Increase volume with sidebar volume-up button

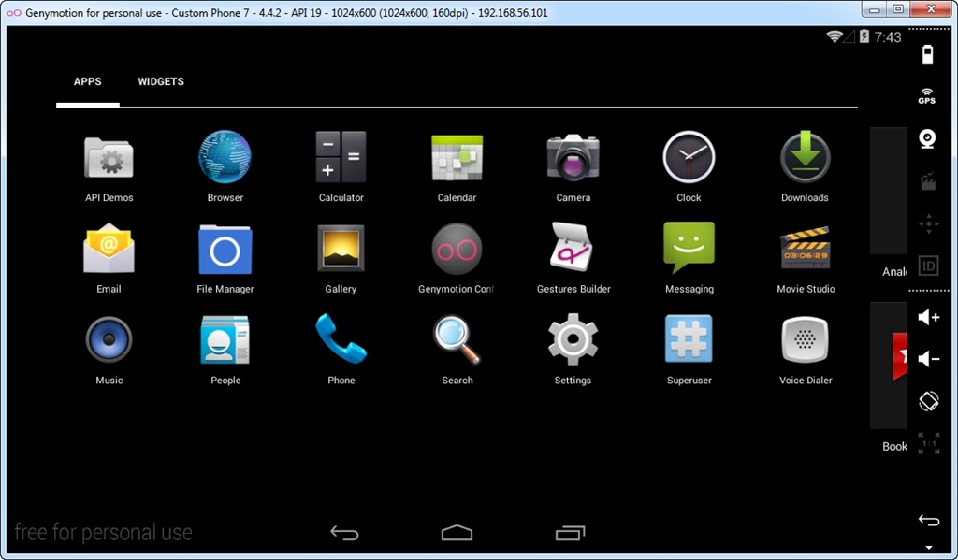tap(929, 317)
